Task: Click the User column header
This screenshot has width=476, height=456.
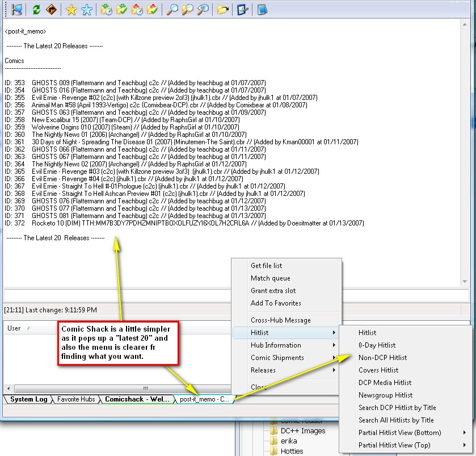Action: pyautogui.click(x=14, y=328)
